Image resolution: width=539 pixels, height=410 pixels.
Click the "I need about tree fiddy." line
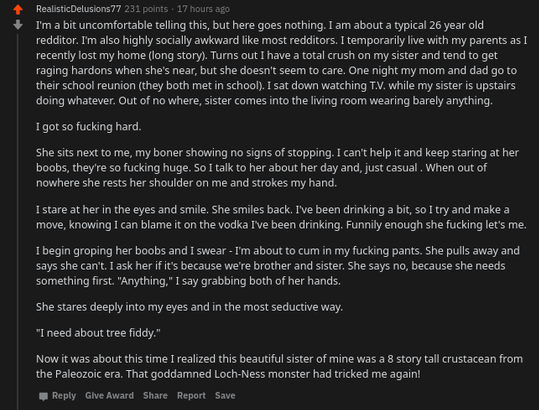(98, 333)
